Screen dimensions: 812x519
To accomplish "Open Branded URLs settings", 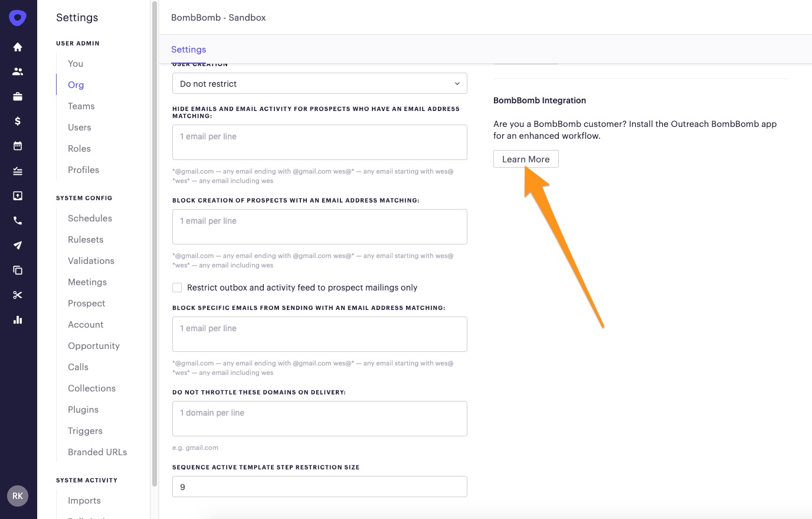I will pyautogui.click(x=97, y=452).
